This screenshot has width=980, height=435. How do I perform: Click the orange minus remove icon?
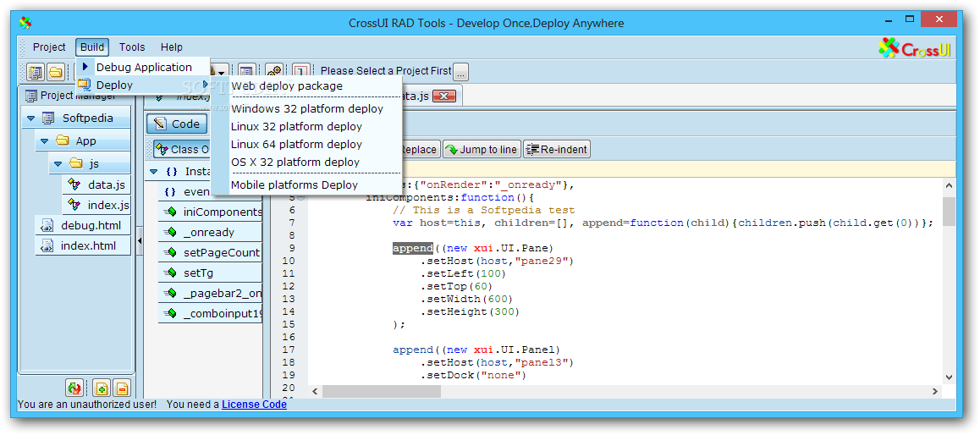click(122, 388)
